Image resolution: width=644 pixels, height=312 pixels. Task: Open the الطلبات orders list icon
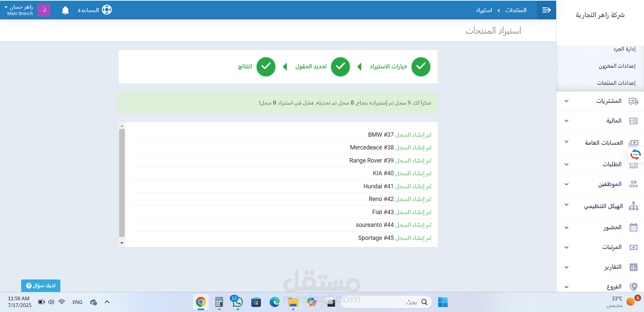(x=634, y=164)
